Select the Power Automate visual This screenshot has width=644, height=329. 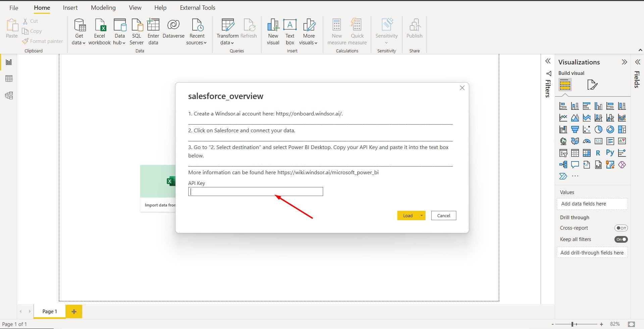coord(563,176)
